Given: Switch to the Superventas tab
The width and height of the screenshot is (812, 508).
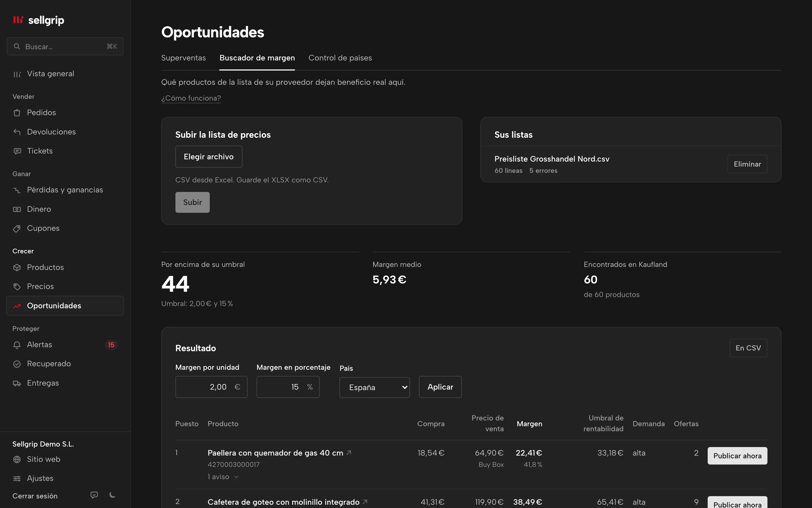Looking at the screenshot, I should pyautogui.click(x=183, y=58).
